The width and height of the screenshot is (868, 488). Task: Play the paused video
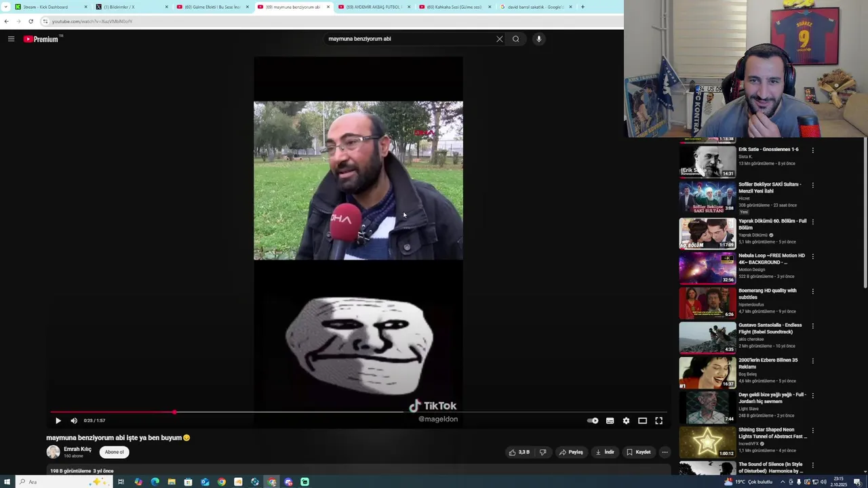tap(58, 420)
